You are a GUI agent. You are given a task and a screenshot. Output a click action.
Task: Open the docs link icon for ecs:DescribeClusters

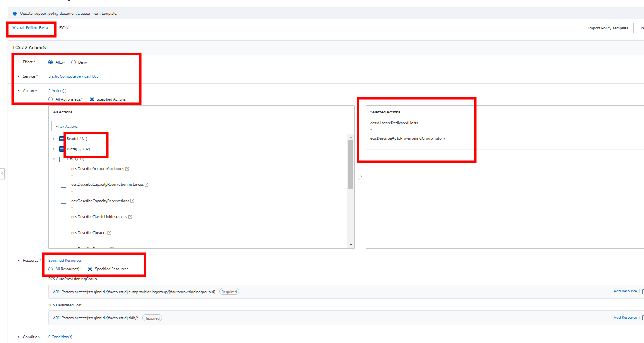coord(109,233)
